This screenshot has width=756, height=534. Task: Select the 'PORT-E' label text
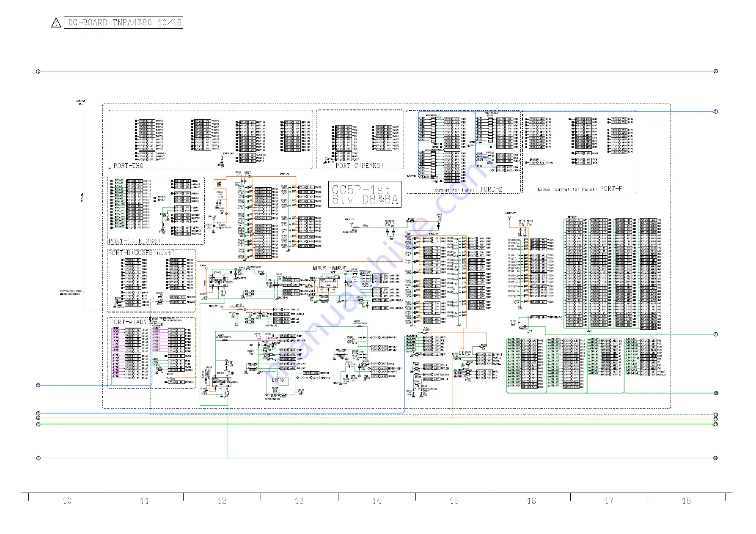click(491, 189)
